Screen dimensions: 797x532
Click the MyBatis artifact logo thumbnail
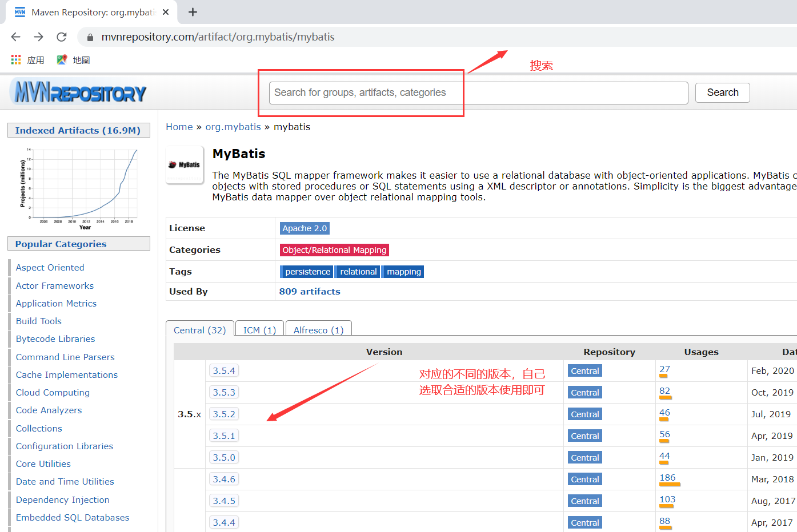coord(185,165)
